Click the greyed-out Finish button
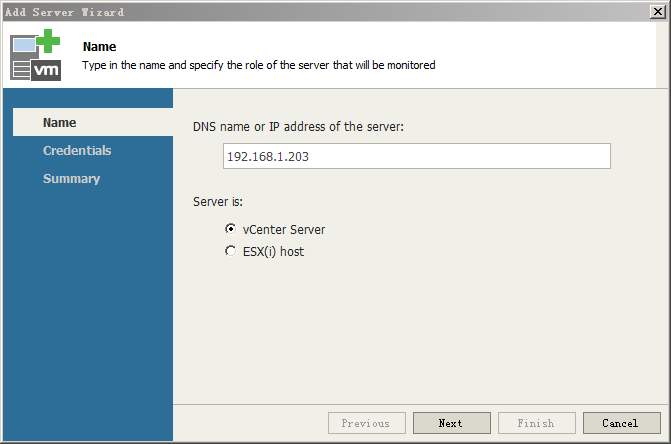671x444 pixels. (x=537, y=423)
